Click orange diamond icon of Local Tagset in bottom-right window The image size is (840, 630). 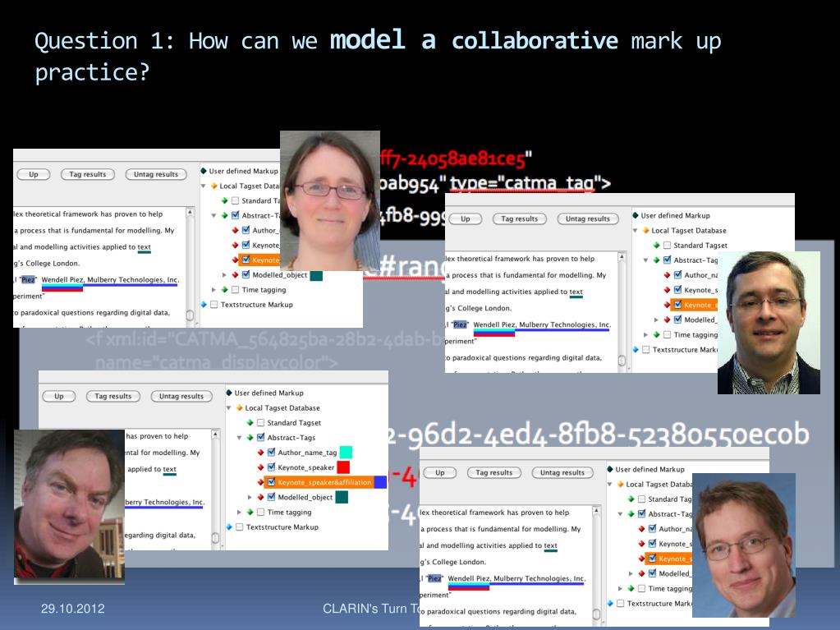pos(621,485)
